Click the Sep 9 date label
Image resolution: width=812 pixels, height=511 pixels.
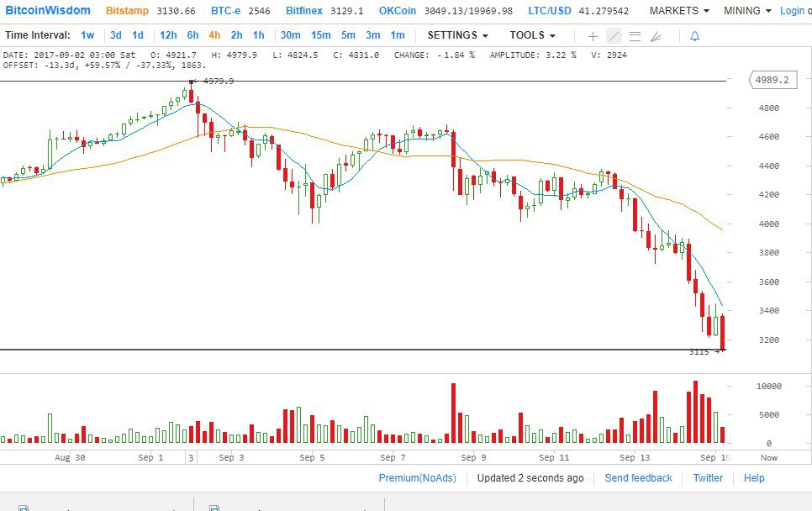[473, 458]
